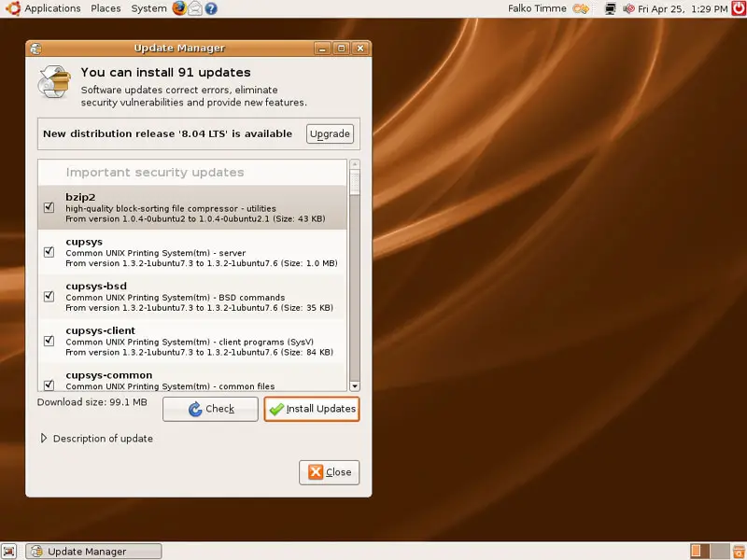Screen dimensions: 747x560
Task: Open the System menu
Action: coord(148,8)
